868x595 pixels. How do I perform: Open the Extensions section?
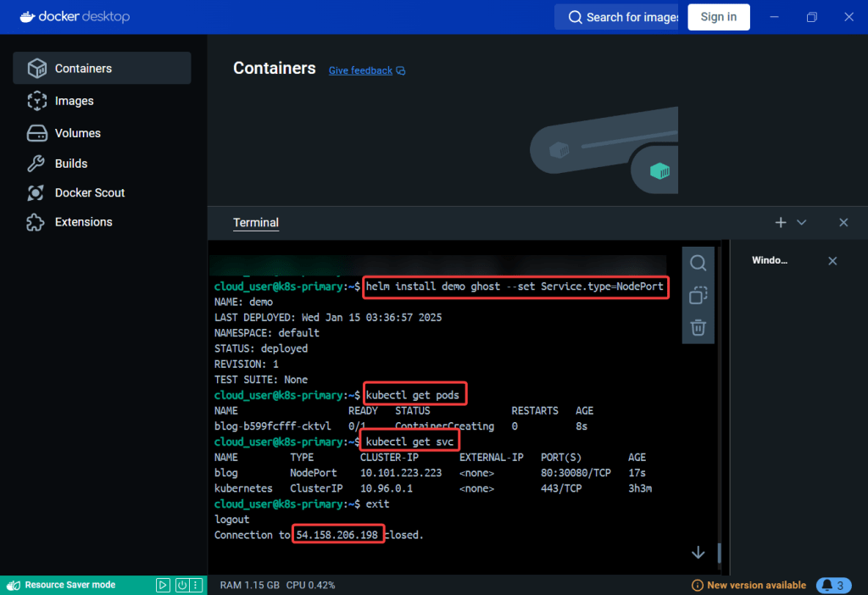pos(83,222)
